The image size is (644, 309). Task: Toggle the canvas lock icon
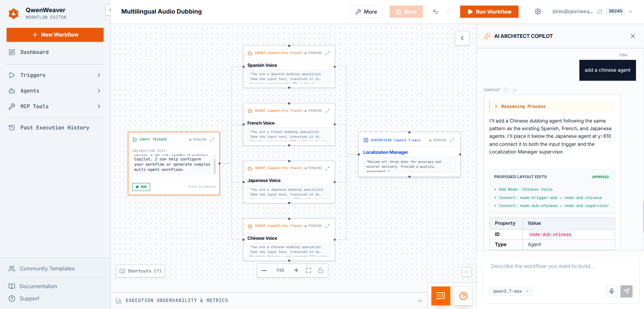[x=321, y=270]
